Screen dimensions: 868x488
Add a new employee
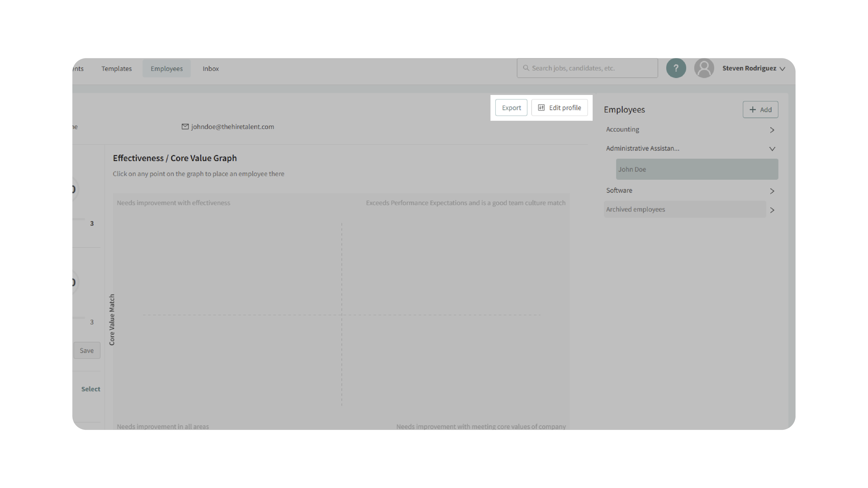[x=760, y=109]
